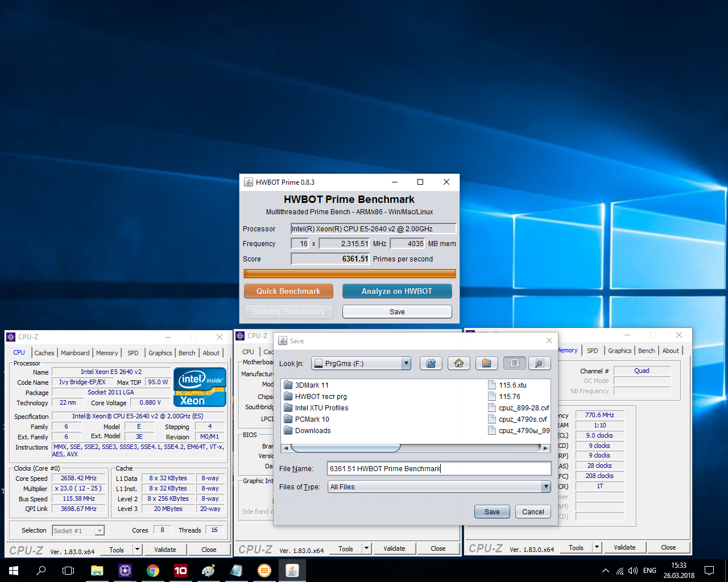This screenshot has height=582, width=728.
Task: Open Mainboard tab in left CPU-Z window
Action: click(x=75, y=353)
